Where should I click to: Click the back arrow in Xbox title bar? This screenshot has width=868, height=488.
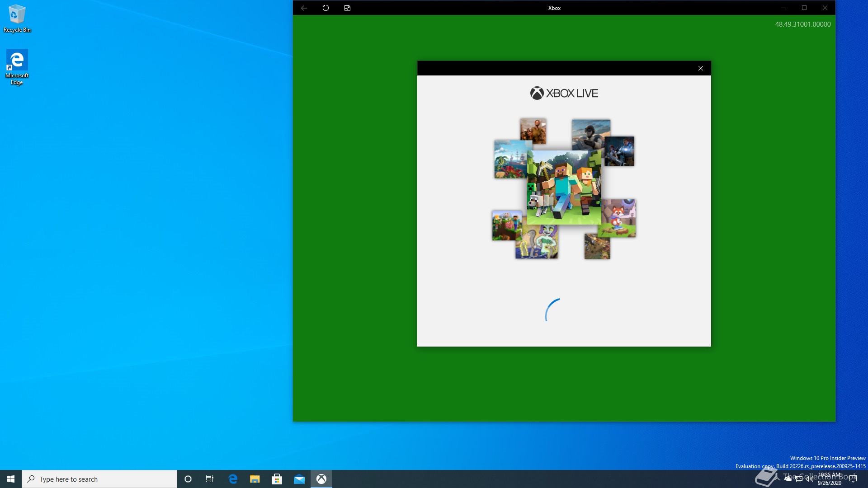(304, 8)
